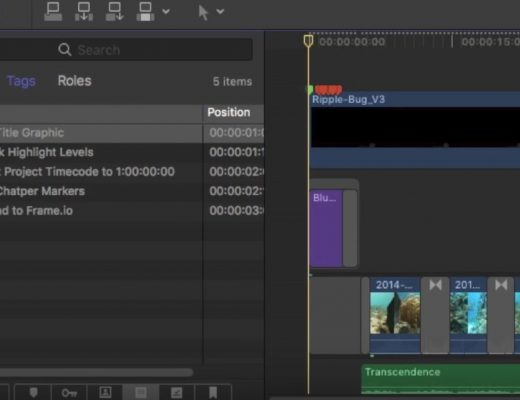Open the tool picker chevron beside arrow tool
The width and height of the screenshot is (520, 400).
[x=220, y=12]
